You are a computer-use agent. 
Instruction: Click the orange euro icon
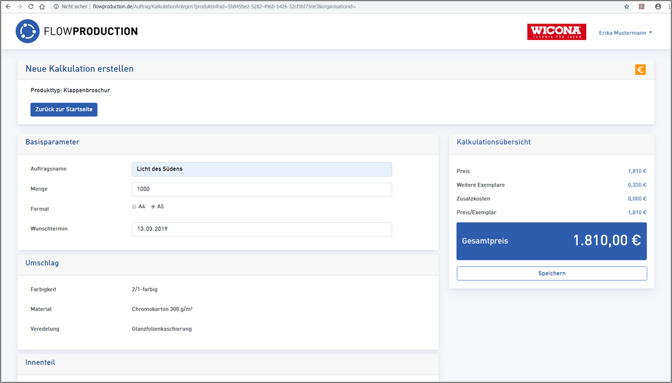pos(640,69)
